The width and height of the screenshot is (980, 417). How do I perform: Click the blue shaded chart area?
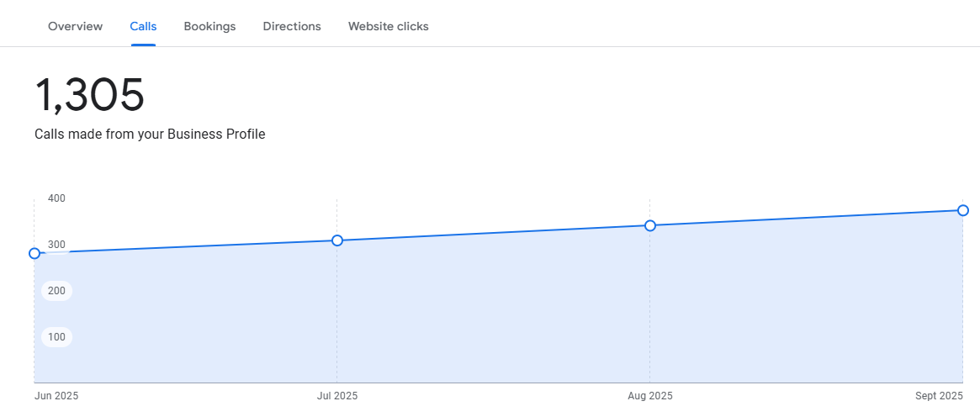[500, 312]
